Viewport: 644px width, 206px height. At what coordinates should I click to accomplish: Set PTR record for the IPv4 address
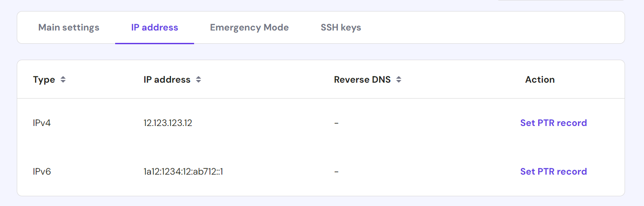pyautogui.click(x=553, y=123)
